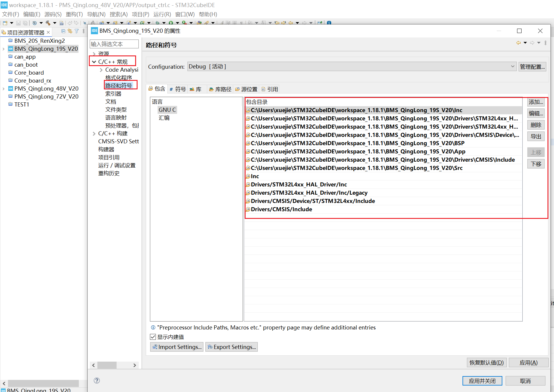Open the 窗口(W) menu
554x392 pixels.
pyautogui.click(x=185, y=14)
